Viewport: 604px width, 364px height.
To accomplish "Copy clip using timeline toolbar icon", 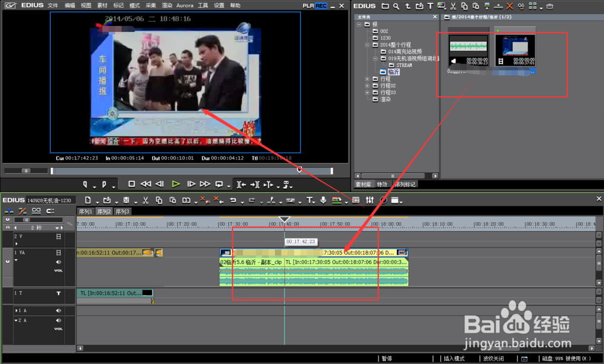I will coord(159,200).
